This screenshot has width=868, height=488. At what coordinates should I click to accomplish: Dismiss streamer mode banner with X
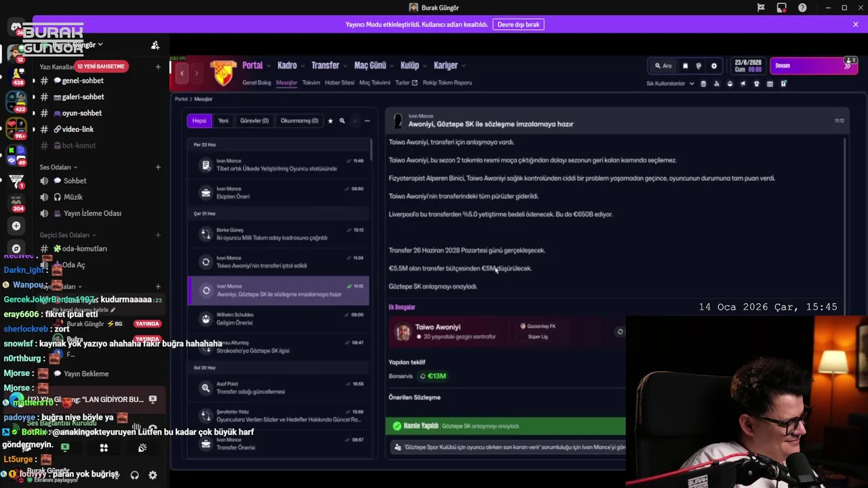tap(856, 24)
